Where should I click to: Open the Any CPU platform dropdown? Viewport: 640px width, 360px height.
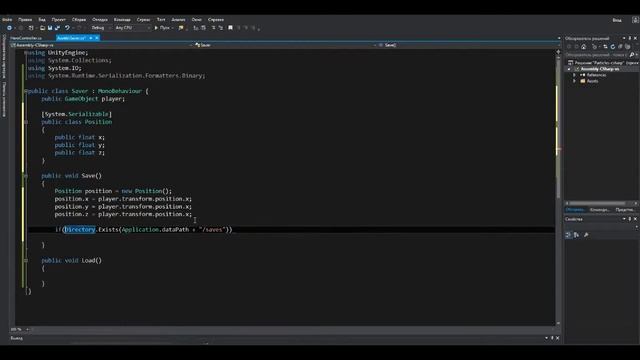[132, 28]
